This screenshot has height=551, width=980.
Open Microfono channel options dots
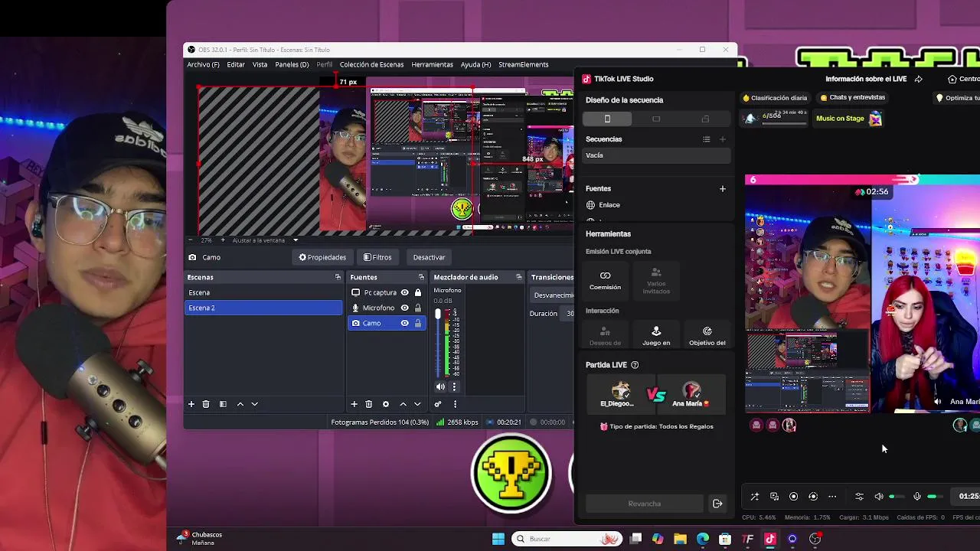click(454, 386)
